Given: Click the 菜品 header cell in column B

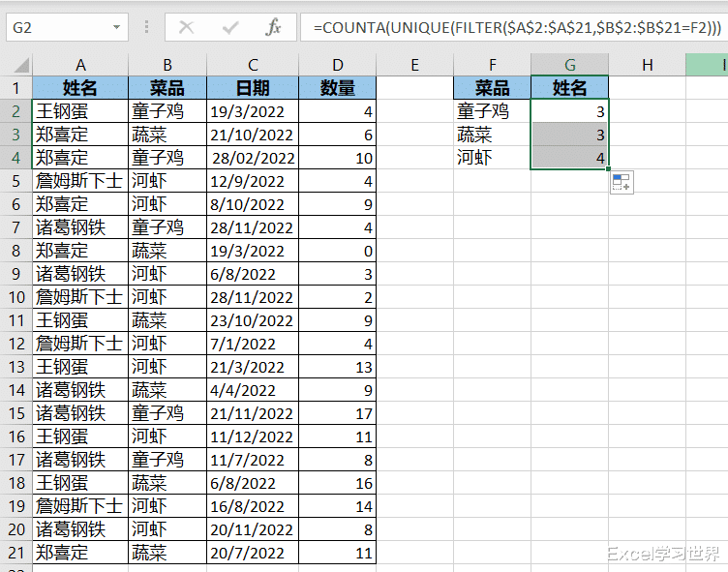Looking at the screenshot, I should coord(167,88).
